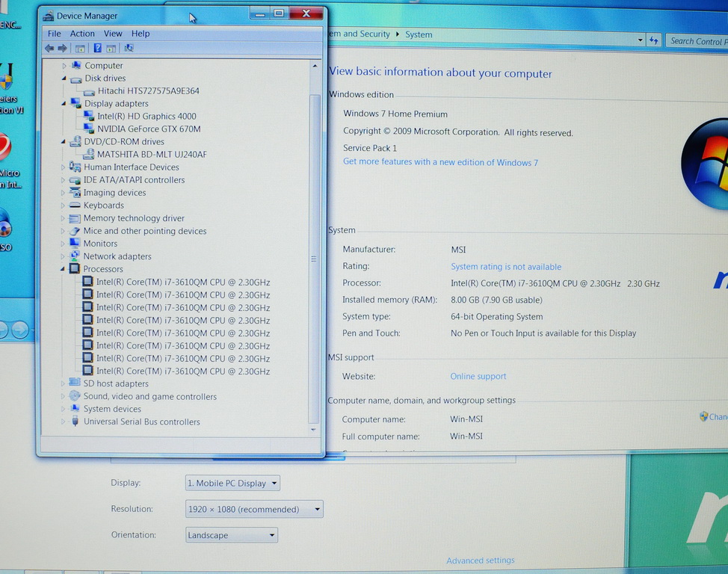The width and height of the screenshot is (728, 574).
Task: Click Advanced settings link
Action: click(480, 561)
